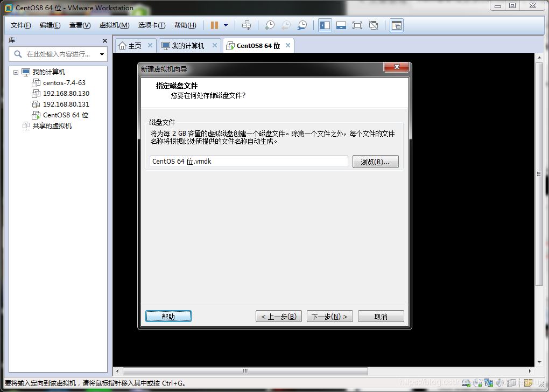Suspend the virtual machine
Image resolution: width=549 pixels, height=392 pixels.
[x=214, y=25]
